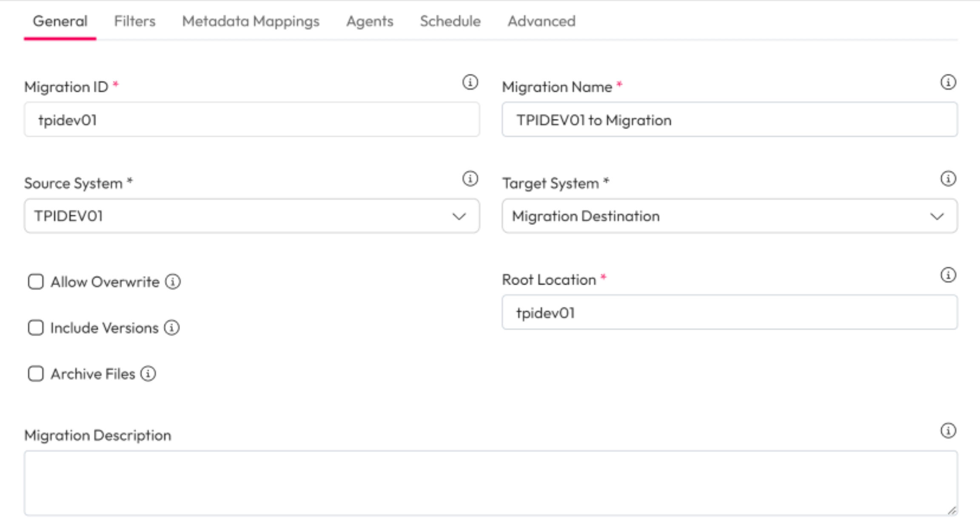Focus the Root Location input field
Screen dimensions: 980x524
click(x=729, y=313)
